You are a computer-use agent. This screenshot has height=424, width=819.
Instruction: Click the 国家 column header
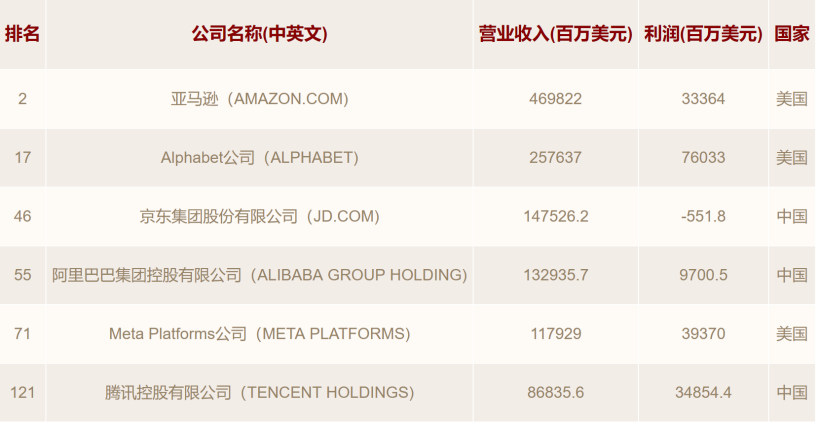tap(792, 34)
